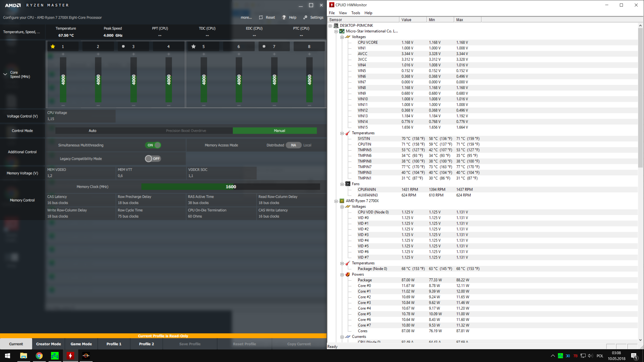Collapse the Currents group

[x=342, y=337]
